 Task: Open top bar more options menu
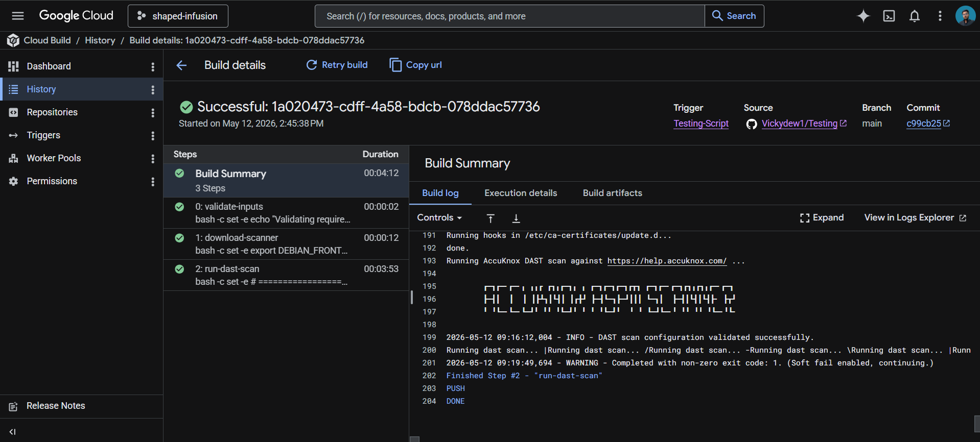coord(940,16)
